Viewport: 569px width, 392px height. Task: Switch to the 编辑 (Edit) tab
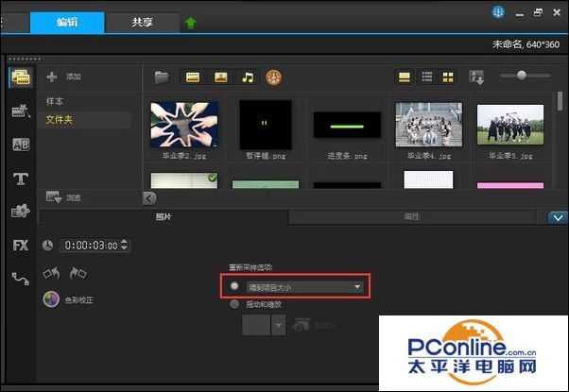[67, 22]
